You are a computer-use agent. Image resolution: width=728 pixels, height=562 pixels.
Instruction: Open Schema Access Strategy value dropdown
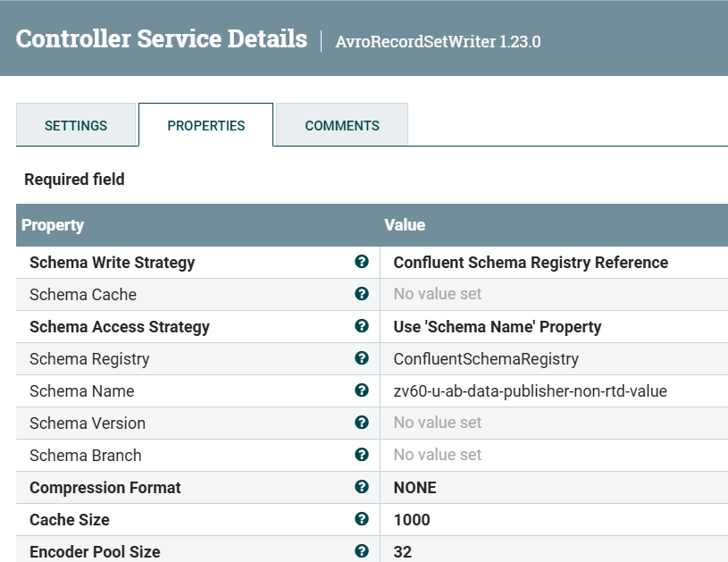pyautogui.click(x=554, y=326)
